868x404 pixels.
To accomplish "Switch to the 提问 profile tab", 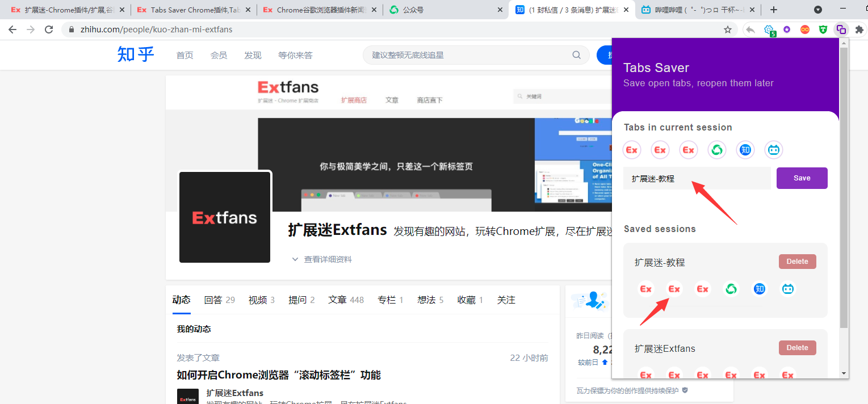I will 301,300.
